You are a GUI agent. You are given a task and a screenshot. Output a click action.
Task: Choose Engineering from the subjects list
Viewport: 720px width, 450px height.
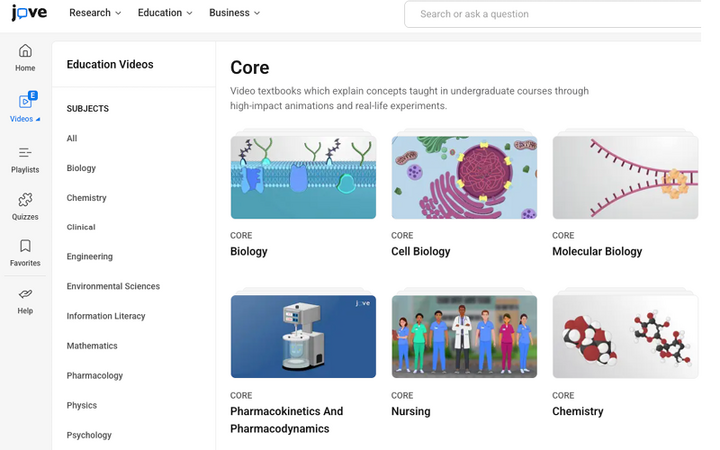coord(89,257)
